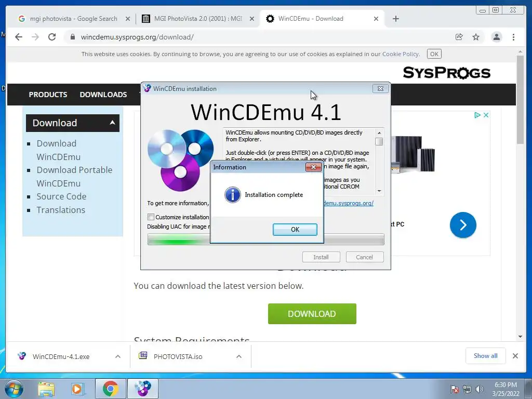The height and width of the screenshot is (399, 532).
Task: Click OK in the Information dialog
Action: coord(295,229)
